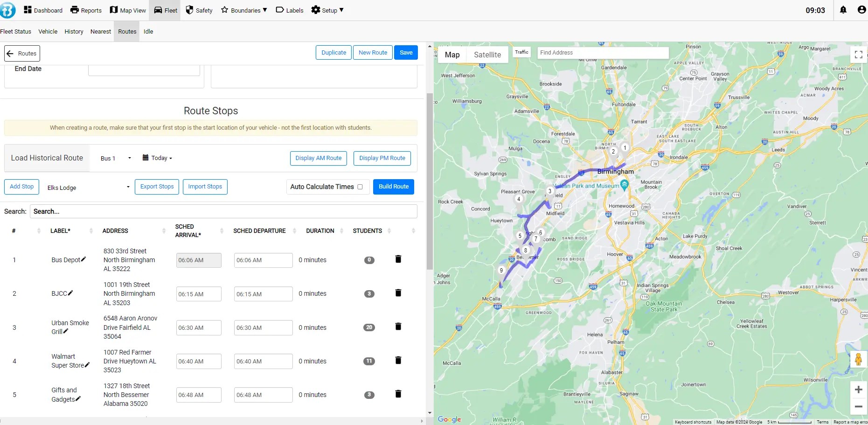868x425 pixels.
Task: Click Export Stops button
Action: tap(157, 187)
